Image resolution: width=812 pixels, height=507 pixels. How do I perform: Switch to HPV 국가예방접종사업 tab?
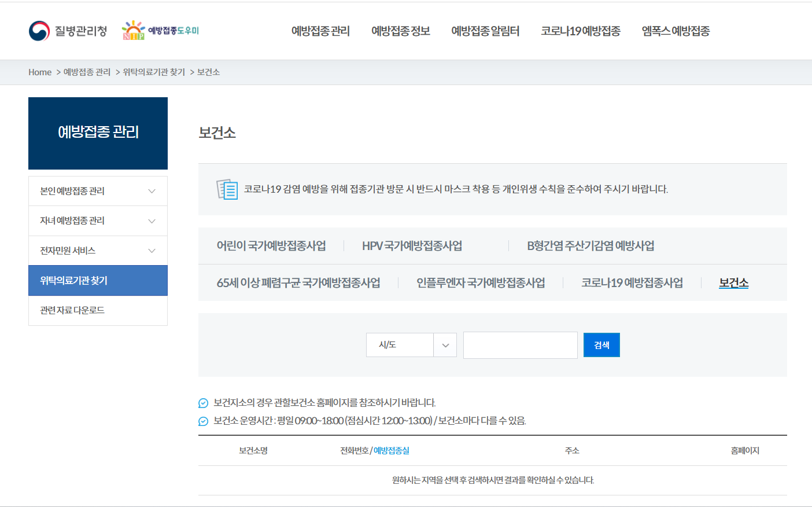[x=412, y=246]
